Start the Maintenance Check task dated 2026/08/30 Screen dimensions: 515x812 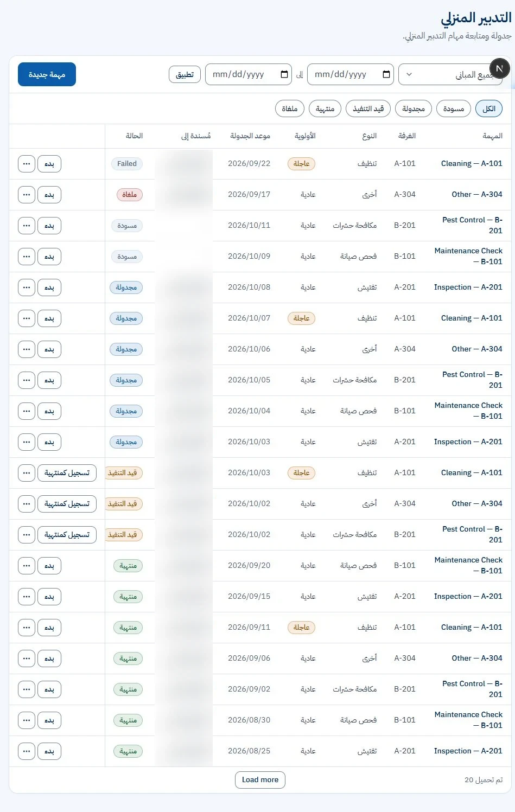(x=49, y=720)
